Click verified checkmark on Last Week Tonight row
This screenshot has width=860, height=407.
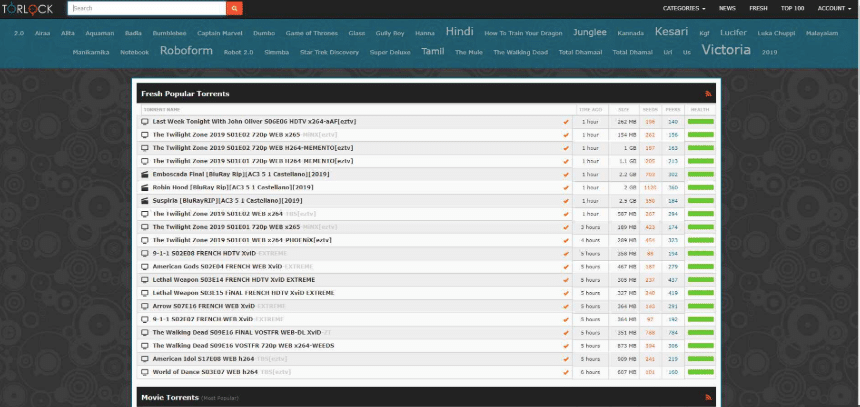pyautogui.click(x=566, y=122)
